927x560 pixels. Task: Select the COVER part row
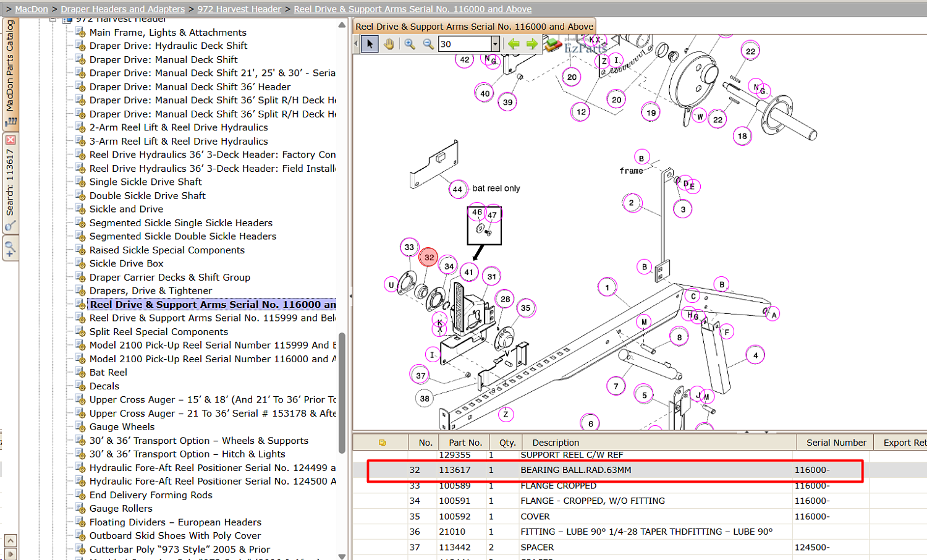[x=640, y=516]
